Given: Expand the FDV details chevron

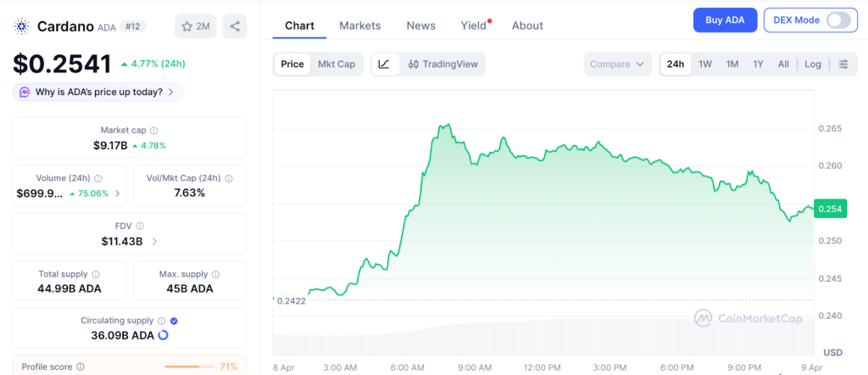Looking at the screenshot, I should tap(154, 242).
